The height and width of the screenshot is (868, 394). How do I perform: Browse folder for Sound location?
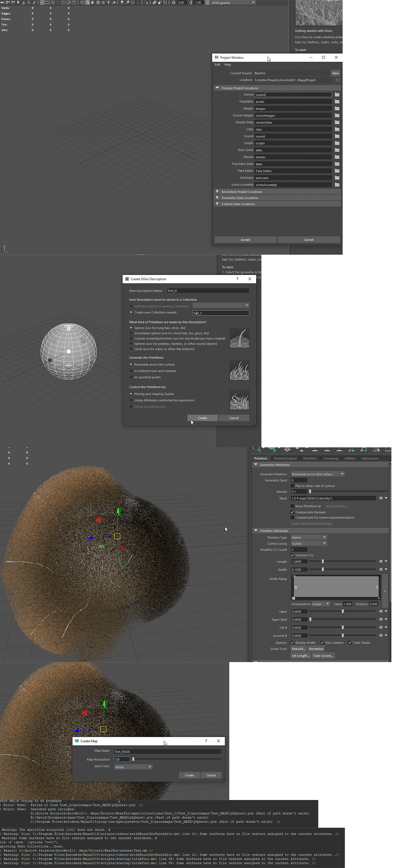[x=337, y=136]
